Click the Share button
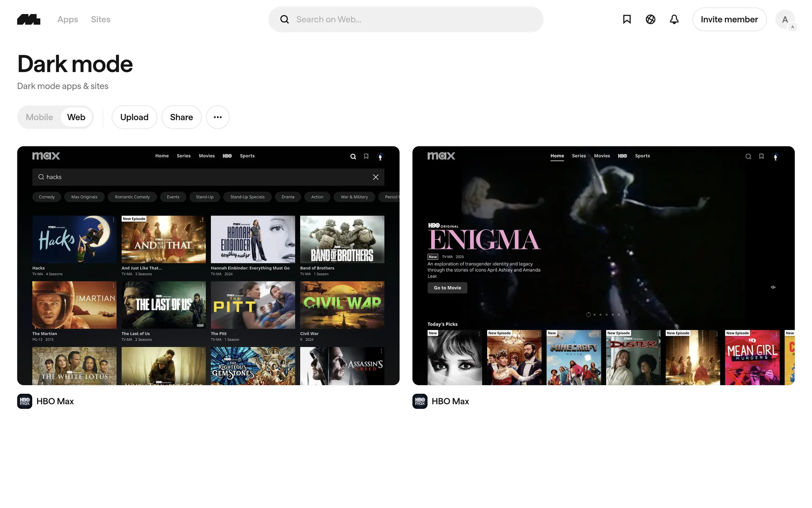This screenshot has height=508, width=812. click(181, 117)
